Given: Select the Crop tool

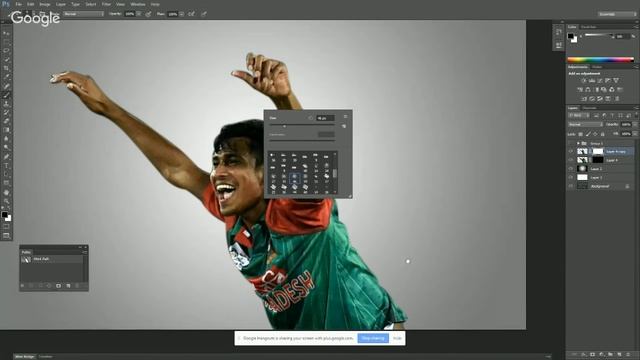Looking at the screenshot, I should [x=6, y=68].
